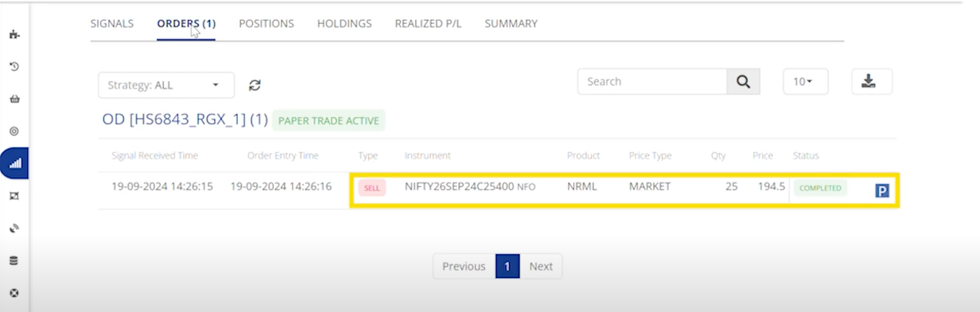The width and height of the screenshot is (980, 312).
Task: Click the OD [HS6843_RGX_1] account link
Action: 184,120
